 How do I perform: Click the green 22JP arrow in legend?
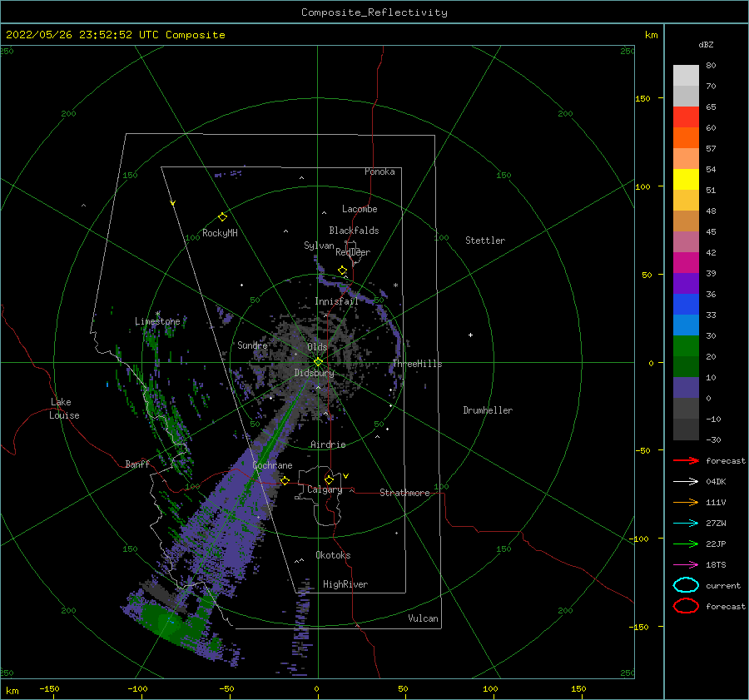686,544
